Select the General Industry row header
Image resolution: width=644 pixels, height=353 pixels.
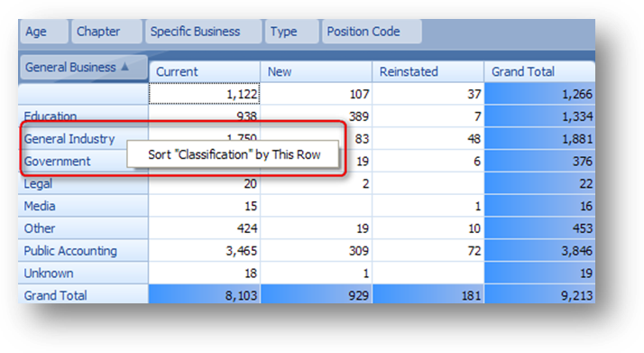83,138
